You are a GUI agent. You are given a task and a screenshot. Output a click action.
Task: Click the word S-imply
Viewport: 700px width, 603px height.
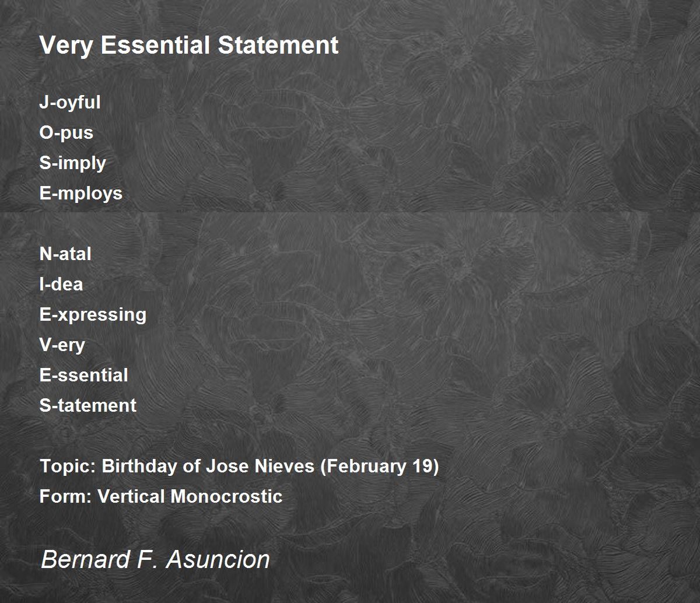[x=73, y=163]
